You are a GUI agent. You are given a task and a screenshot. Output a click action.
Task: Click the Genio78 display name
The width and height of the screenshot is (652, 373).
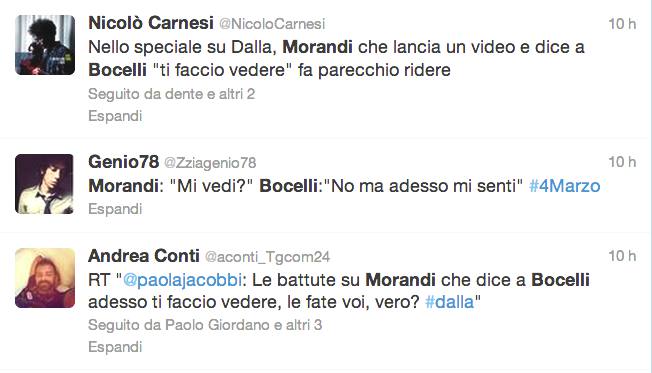pos(123,162)
